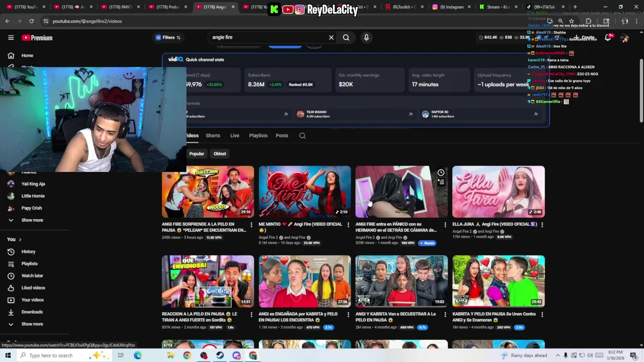Switch to channel Live tab

pos(234,135)
